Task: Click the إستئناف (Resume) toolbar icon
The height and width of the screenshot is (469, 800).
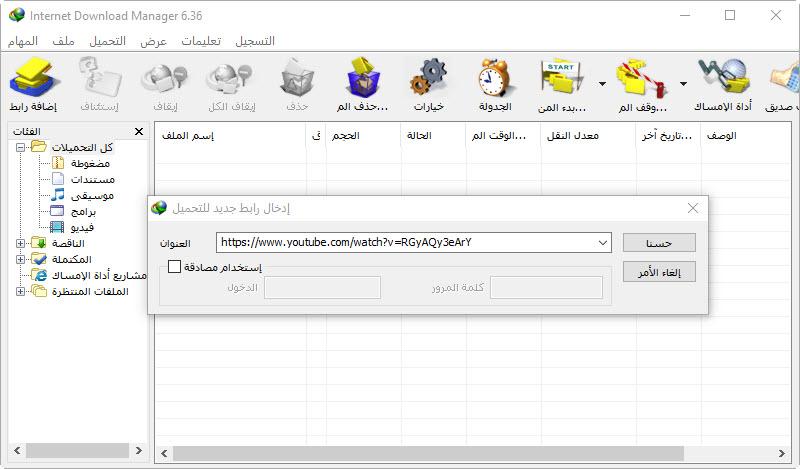Action: tap(99, 79)
